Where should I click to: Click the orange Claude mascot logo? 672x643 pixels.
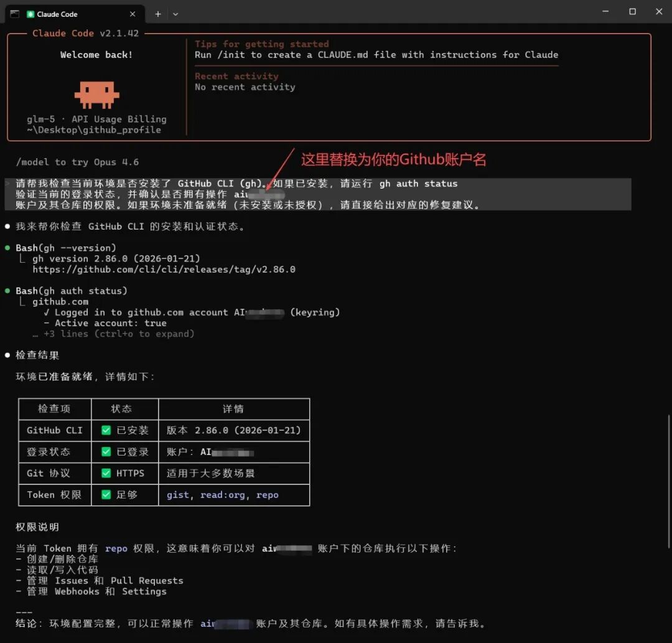click(97, 95)
